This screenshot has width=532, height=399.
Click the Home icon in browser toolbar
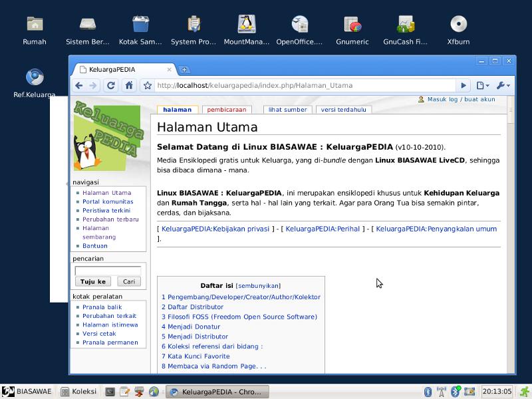[129, 85]
